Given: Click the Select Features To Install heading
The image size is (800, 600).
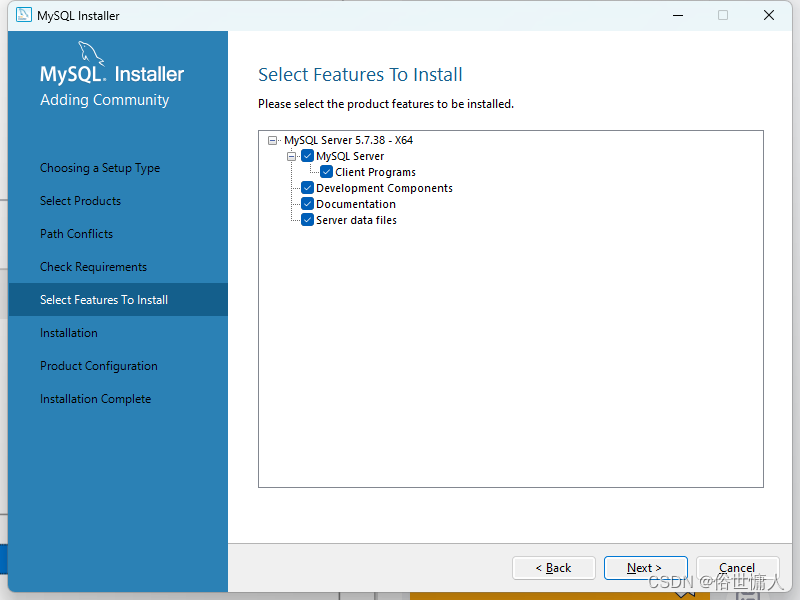Looking at the screenshot, I should pyautogui.click(x=360, y=74).
